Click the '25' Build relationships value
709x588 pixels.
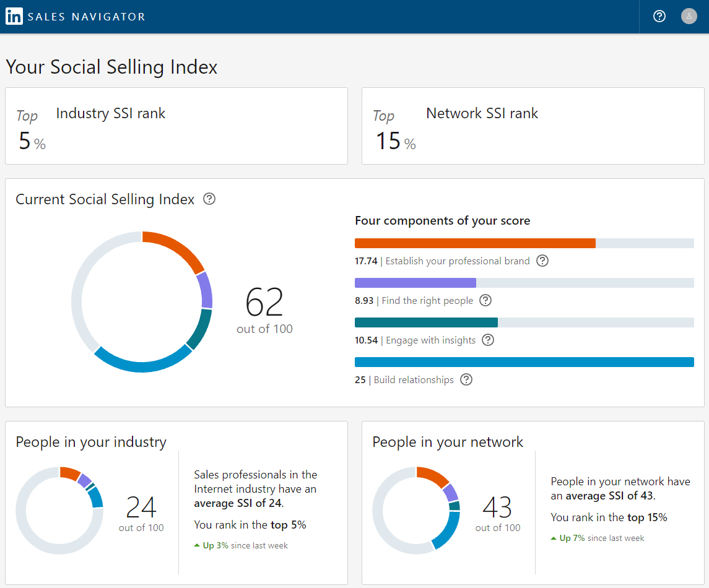pyautogui.click(x=360, y=380)
